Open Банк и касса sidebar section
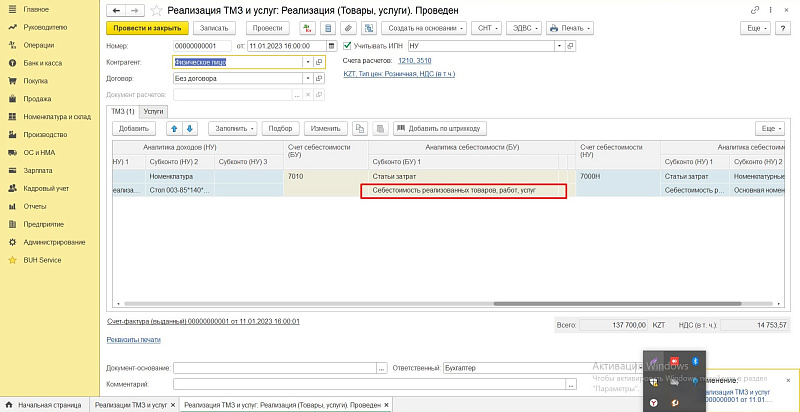 coord(44,62)
